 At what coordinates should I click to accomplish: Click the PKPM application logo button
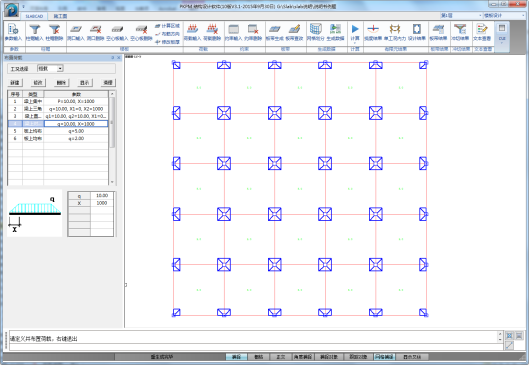coord(11,10)
